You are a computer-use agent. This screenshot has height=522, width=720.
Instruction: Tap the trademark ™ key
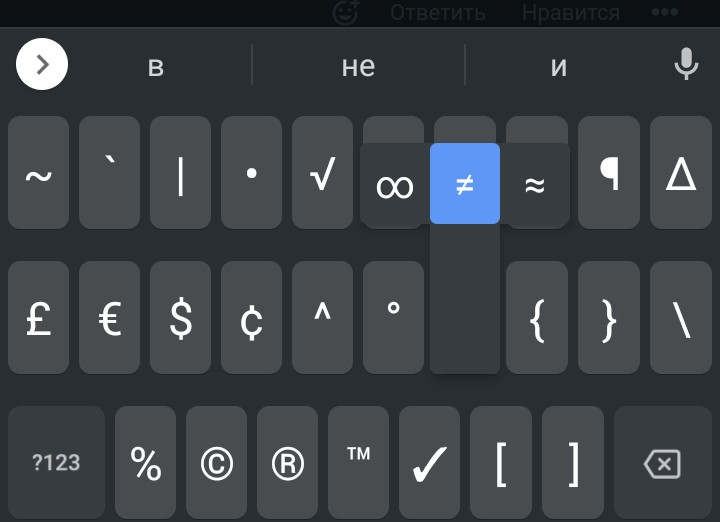click(x=358, y=463)
